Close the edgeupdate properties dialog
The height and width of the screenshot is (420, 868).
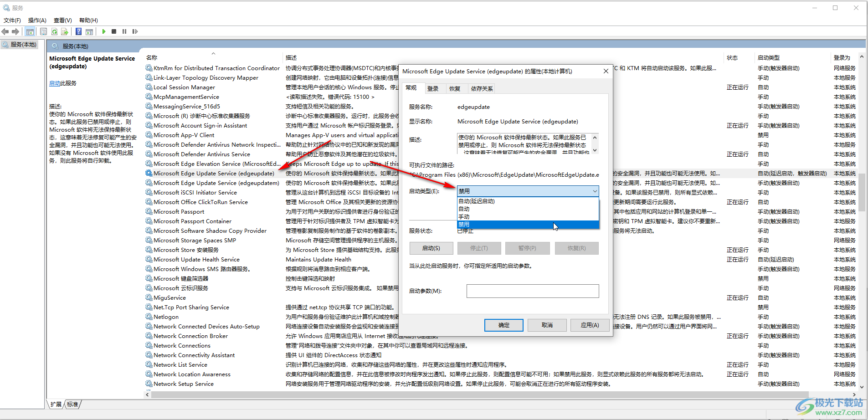(x=606, y=71)
